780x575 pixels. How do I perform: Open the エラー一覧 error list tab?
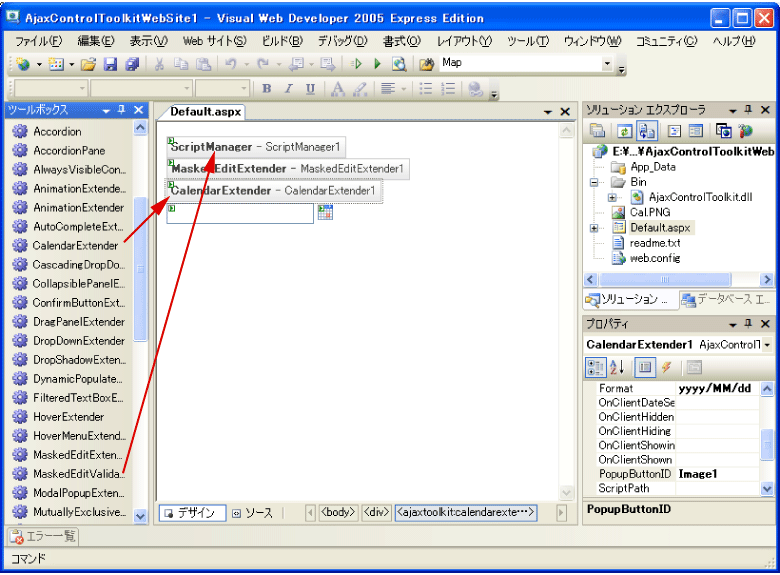click(43, 537)
